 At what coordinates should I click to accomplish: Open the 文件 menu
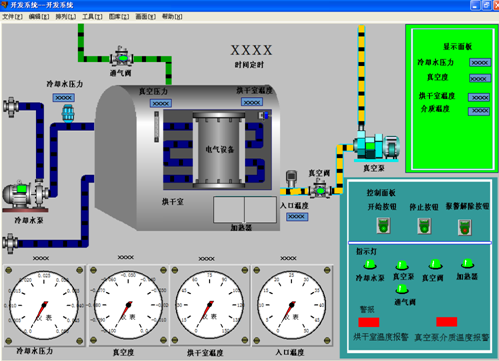point(13,16)
